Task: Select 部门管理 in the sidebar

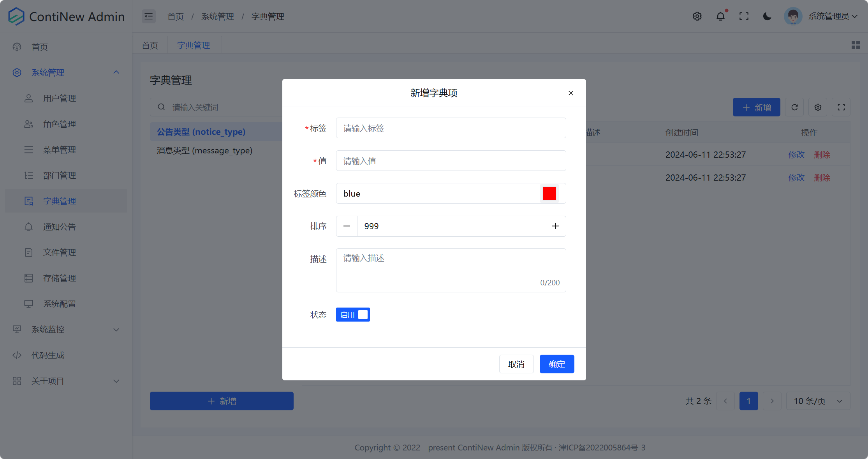Action: point(59,175)
